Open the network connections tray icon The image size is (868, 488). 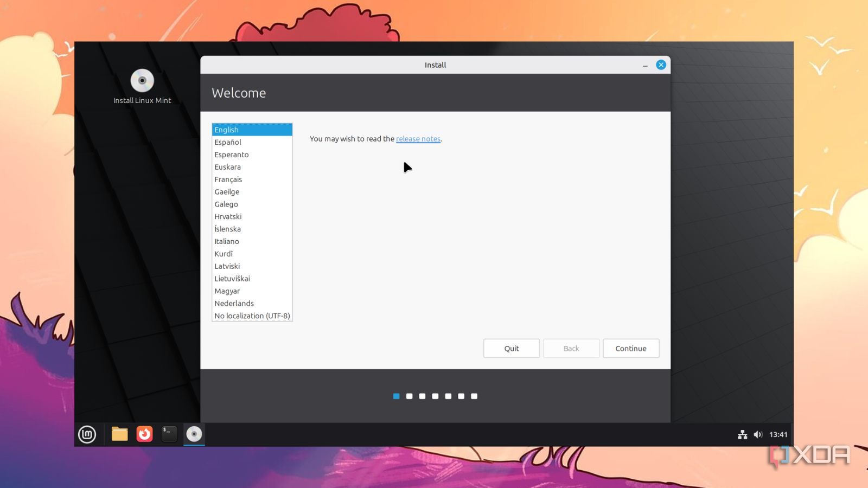click(743, 434)
